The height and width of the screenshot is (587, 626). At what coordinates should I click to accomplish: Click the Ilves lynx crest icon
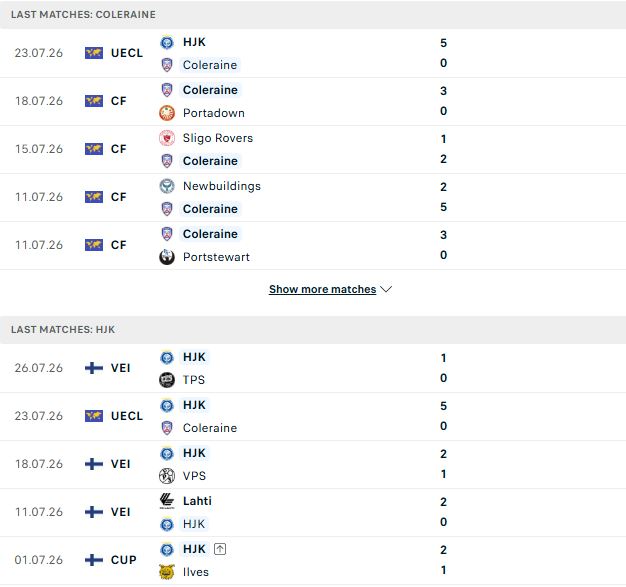pyautogui.click(x=167, y=572)
